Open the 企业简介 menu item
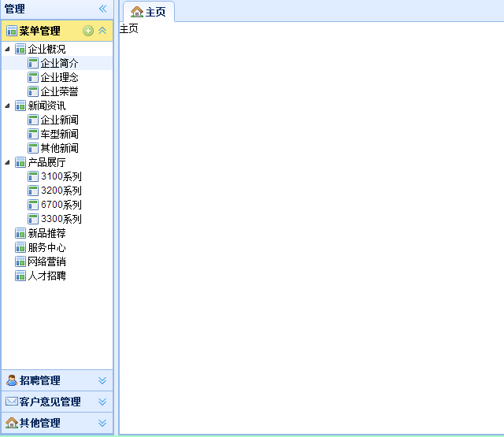 tap(59, 63)
